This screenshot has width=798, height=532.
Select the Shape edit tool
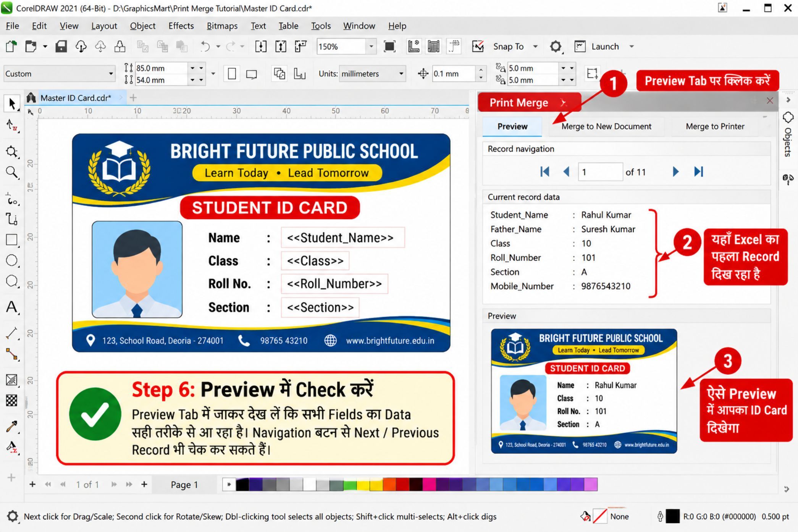coord(12,125)
